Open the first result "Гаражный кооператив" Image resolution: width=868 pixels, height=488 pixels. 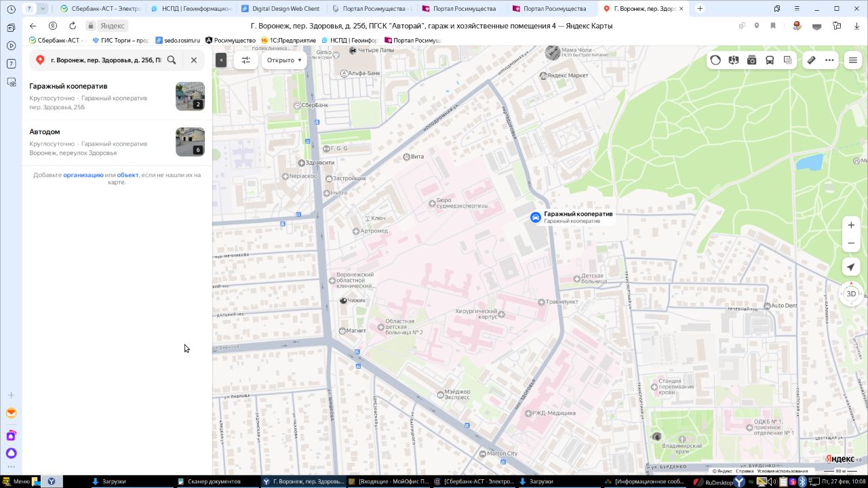(x=68, y=86)
